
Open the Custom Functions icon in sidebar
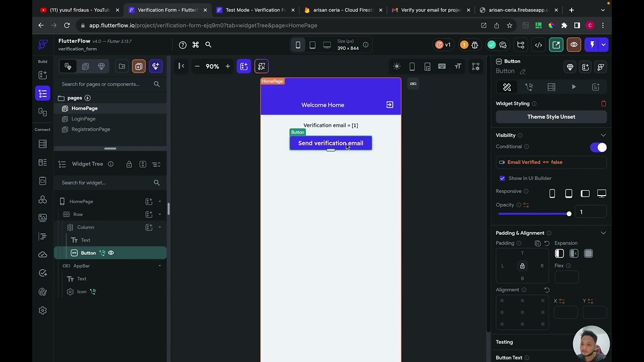click(x=43, y=236)
